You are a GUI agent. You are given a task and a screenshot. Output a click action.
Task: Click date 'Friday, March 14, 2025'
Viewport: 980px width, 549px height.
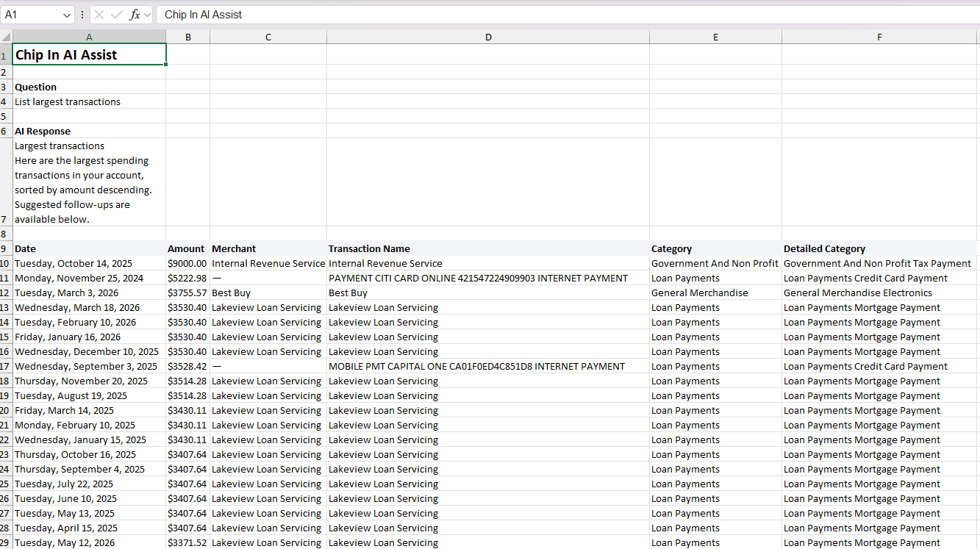pyautogui.click(x=89, y=410)
